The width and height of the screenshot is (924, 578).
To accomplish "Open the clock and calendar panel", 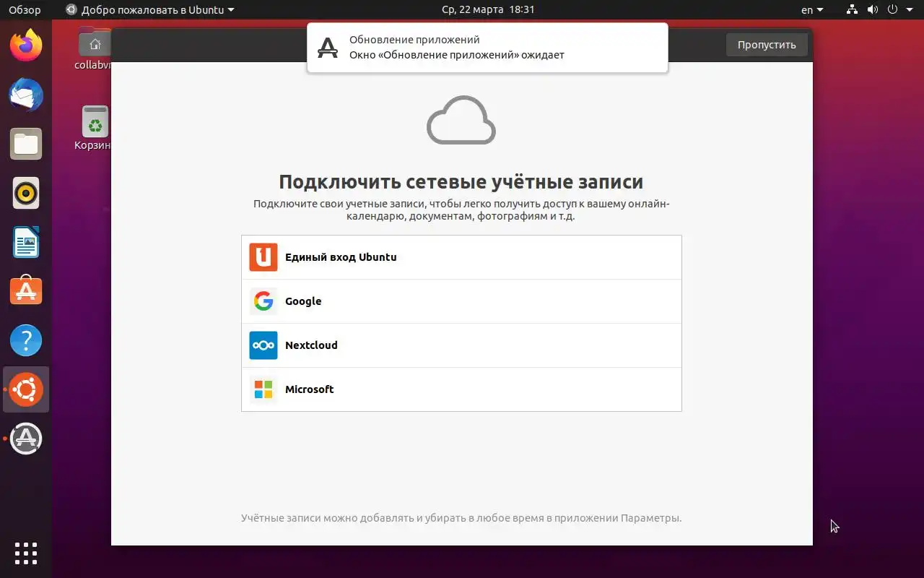I will (x=488, y=10).
